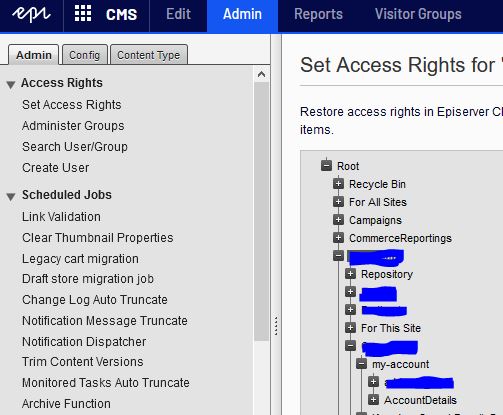Open Link Validation job
Screen dimensions: 503x415
tap(61, 217)
